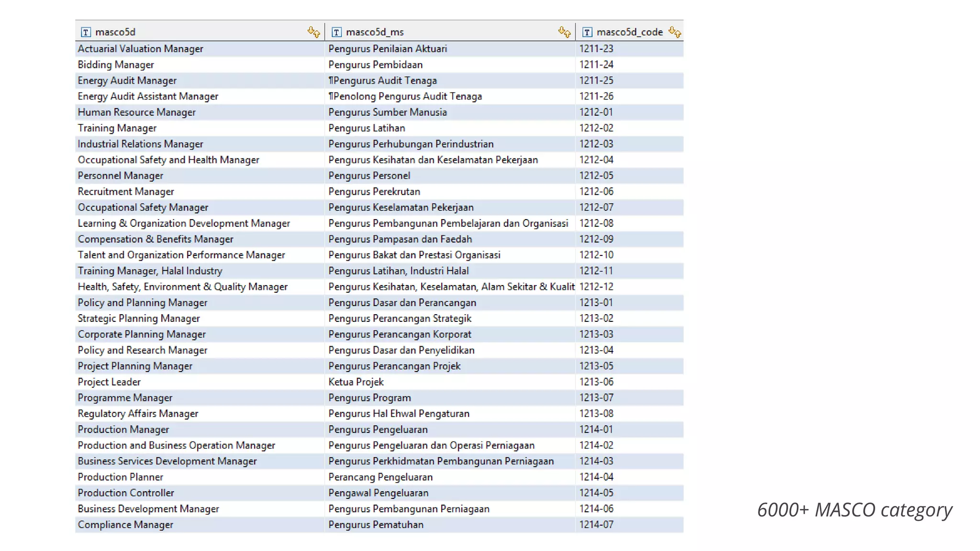Select the Project Leader row
This screenshot has width=980, height=551.
click(109, 382)
